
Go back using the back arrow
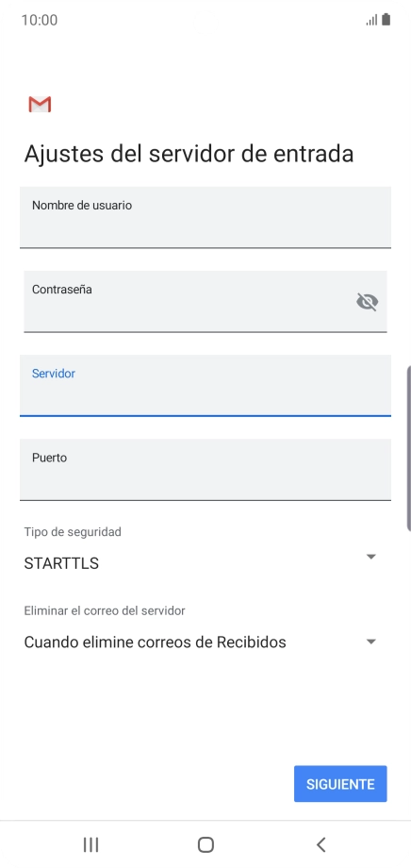(321, 844)
